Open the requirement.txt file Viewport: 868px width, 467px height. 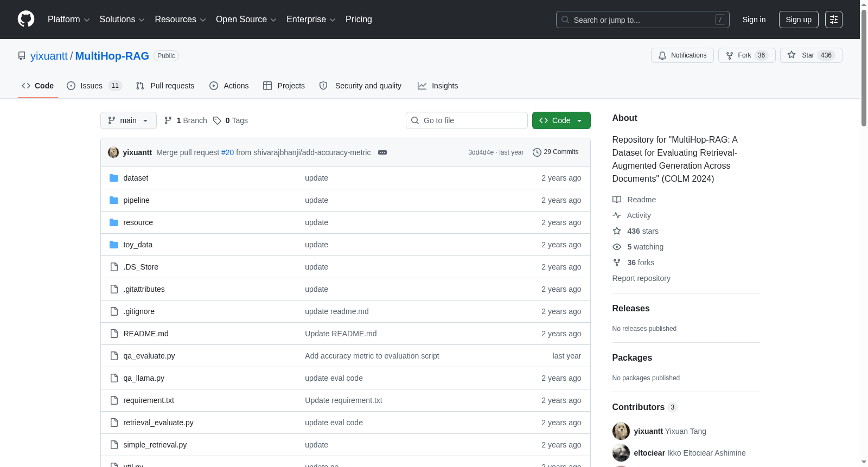pyautogui.click(x=149, y=400)
